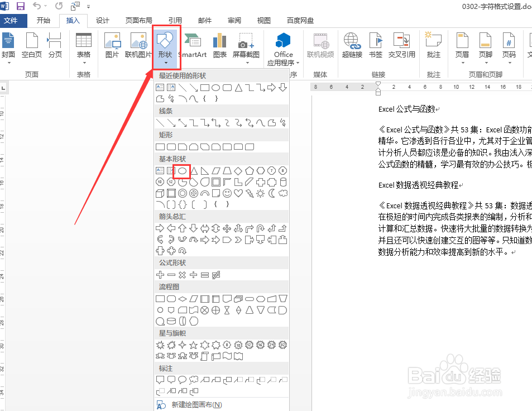Select the lightning bolt shape
Viewport: 532px width, 411px height.
point(250,193)
